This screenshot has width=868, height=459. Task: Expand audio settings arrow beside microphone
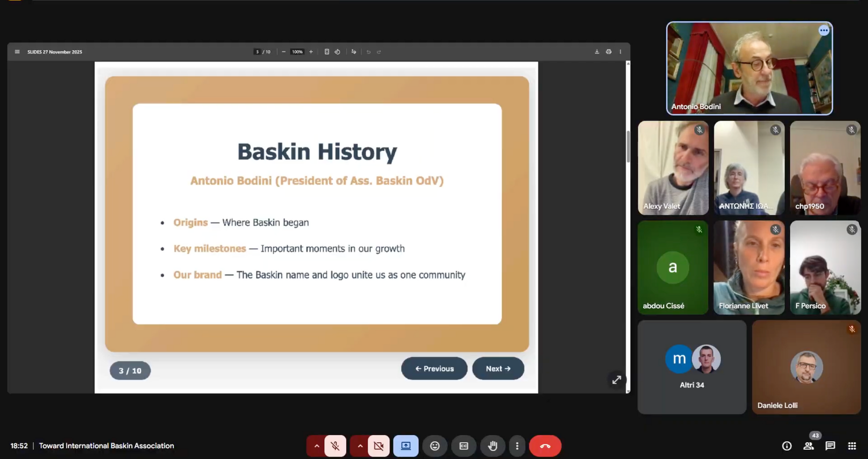[x=316, y=446]
